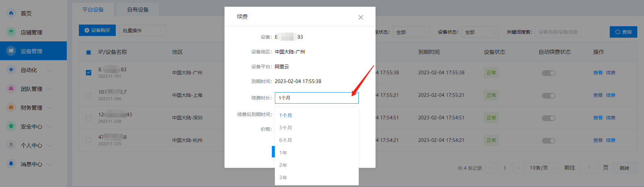Screen dimensions: 644x187
Task: Click the store management (店铺管理) icon
Action: pyautogui.click(x=11, y=32)
